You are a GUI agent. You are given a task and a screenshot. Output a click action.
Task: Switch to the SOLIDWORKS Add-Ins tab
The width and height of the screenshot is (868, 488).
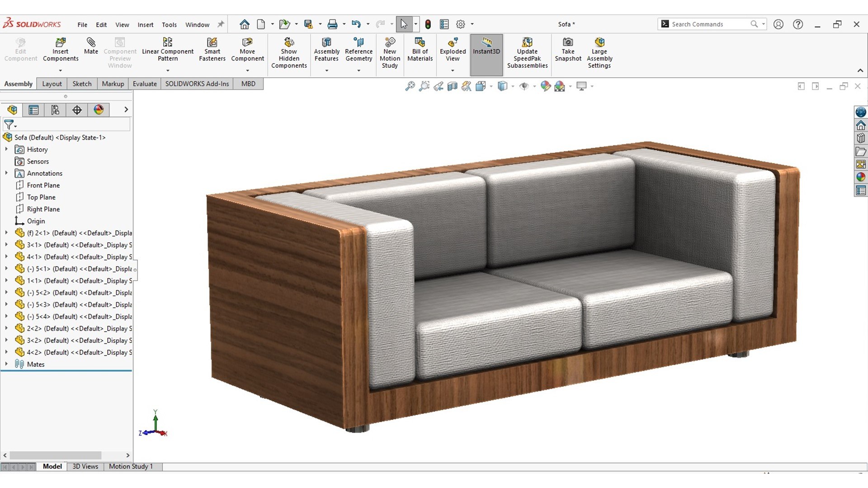tap(197, 84)
